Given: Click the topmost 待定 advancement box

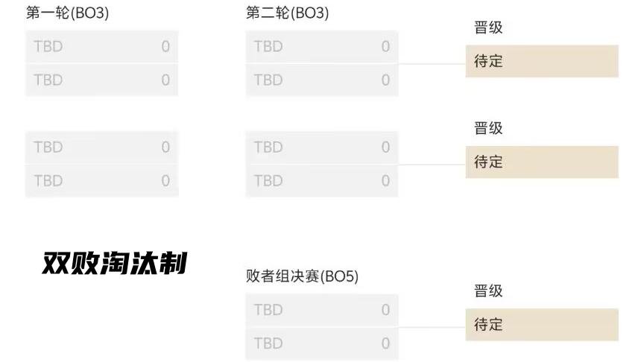Looking at the screenshot, I should (x=542, y=61).
